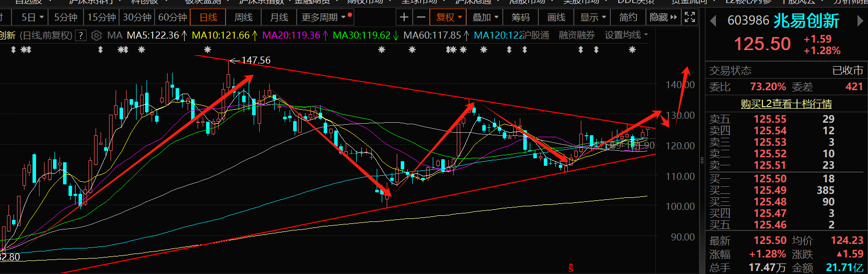The image size is (868, 274).
Task: Switch to the 5分钟 chart tab
Action: point(66,18)
